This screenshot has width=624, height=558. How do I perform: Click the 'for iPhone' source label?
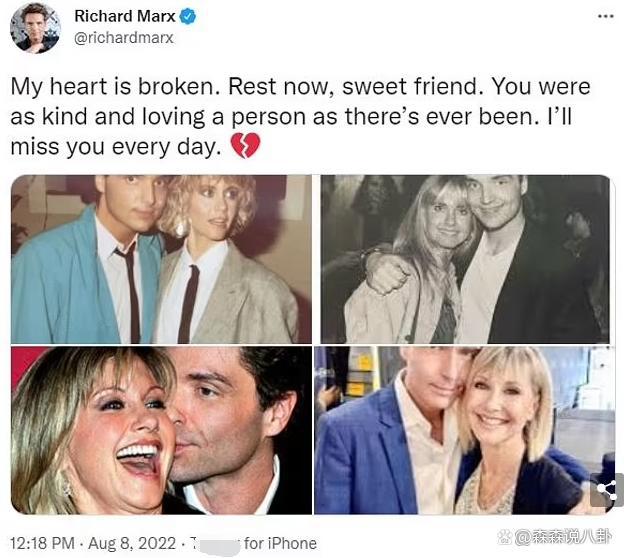point(281,543)
